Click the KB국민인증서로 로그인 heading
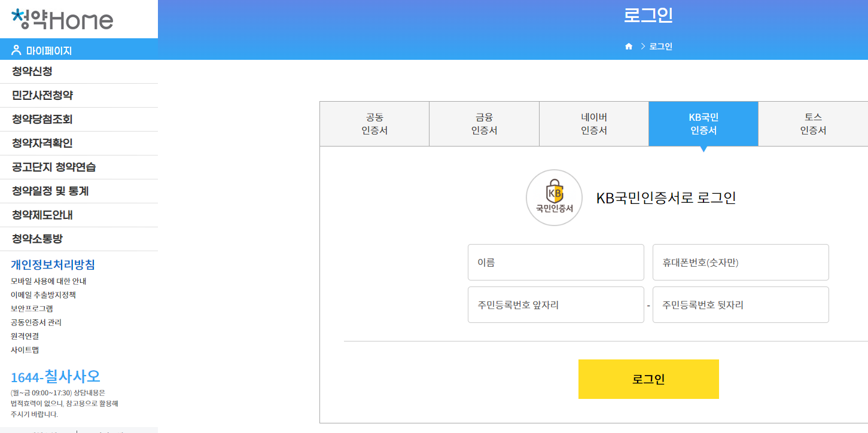 pyautogui.click(x=666, y=198)
